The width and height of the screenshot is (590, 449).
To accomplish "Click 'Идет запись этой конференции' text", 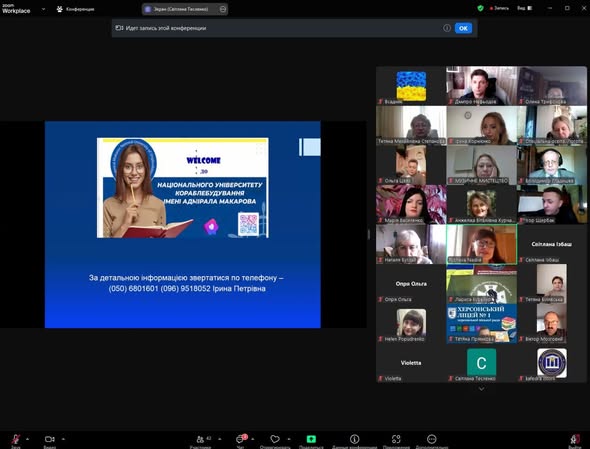I will point(166,28).
